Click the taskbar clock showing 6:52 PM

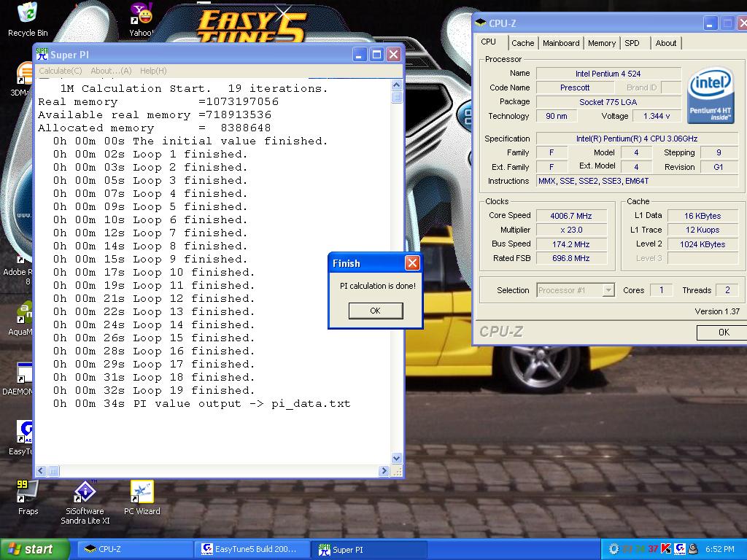pyautogui.click(x=720, y=549)
